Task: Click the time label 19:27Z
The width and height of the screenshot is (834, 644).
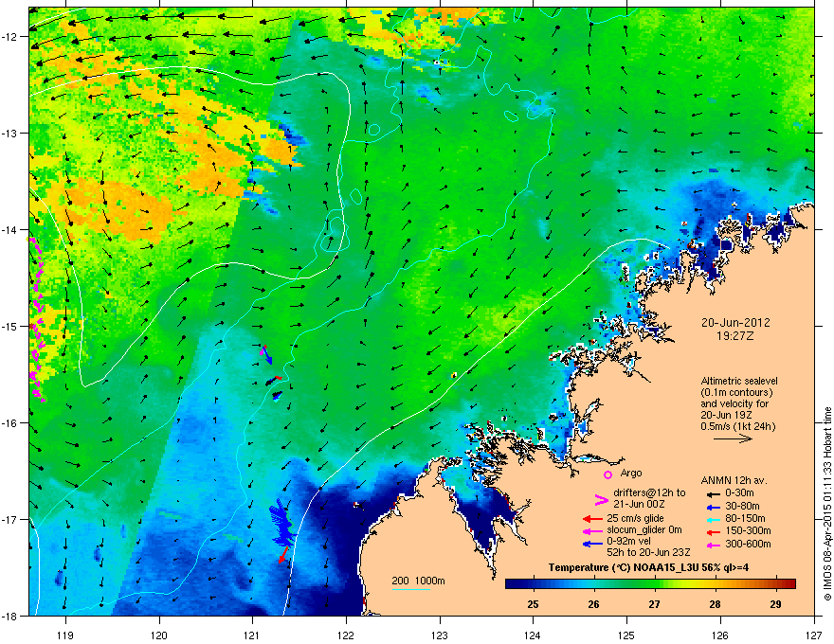Action: click(735, 336)
